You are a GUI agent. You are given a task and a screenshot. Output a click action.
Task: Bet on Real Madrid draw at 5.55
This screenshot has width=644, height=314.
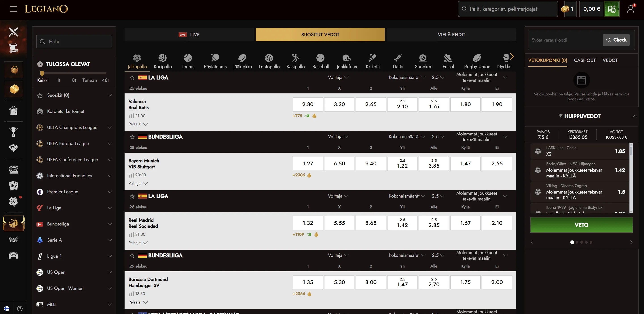[x=339, y=223]
